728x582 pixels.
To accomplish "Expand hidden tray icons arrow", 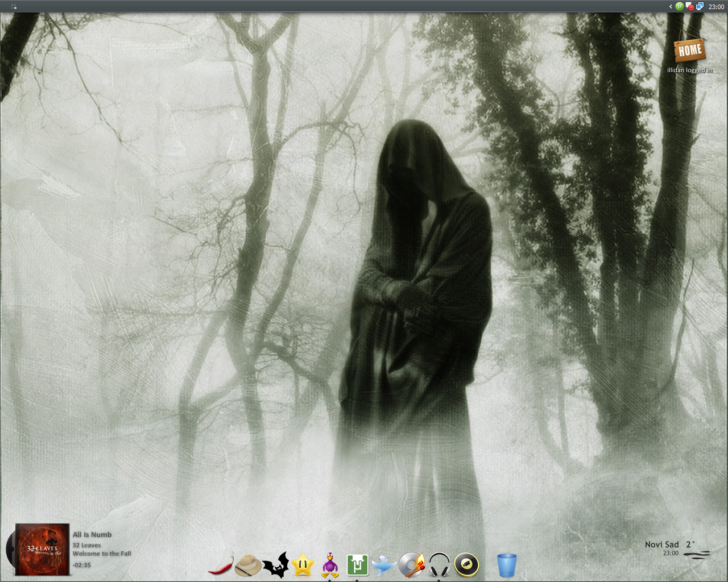I will 671,7.
